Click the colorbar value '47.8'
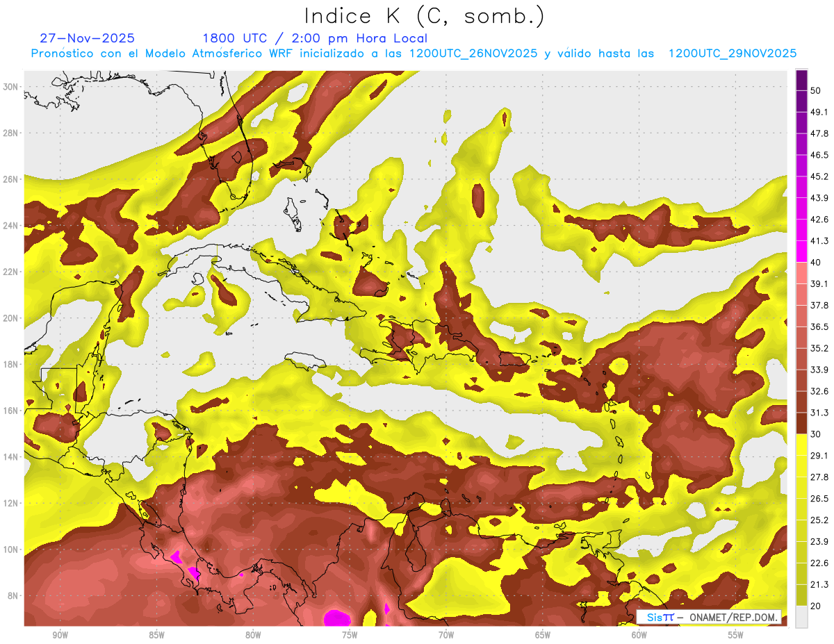The image size is (834, 644). tap(819, 133)
